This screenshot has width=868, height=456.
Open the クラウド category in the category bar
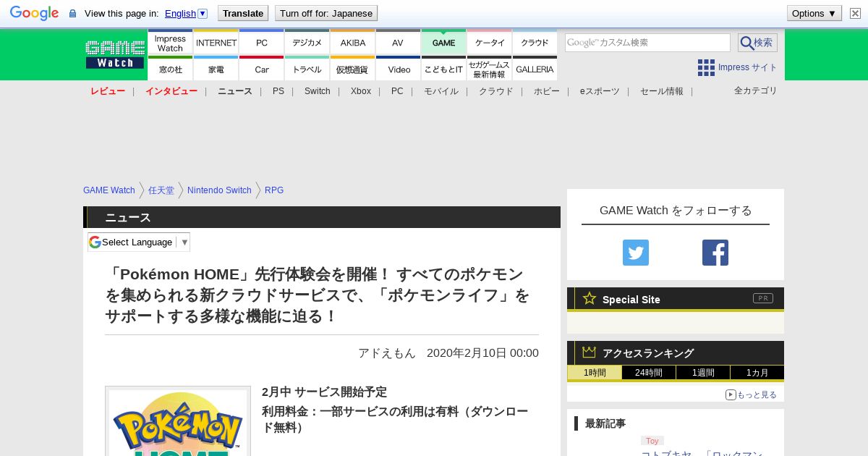click(x=496, y=91)
